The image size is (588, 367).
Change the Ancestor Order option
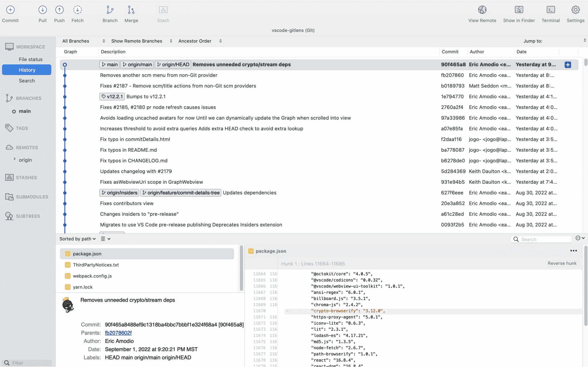pyautogui.click(x=198, y=41)
